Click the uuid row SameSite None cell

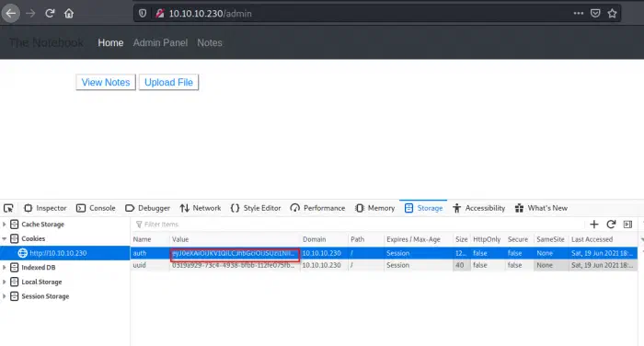pos(551,265)
